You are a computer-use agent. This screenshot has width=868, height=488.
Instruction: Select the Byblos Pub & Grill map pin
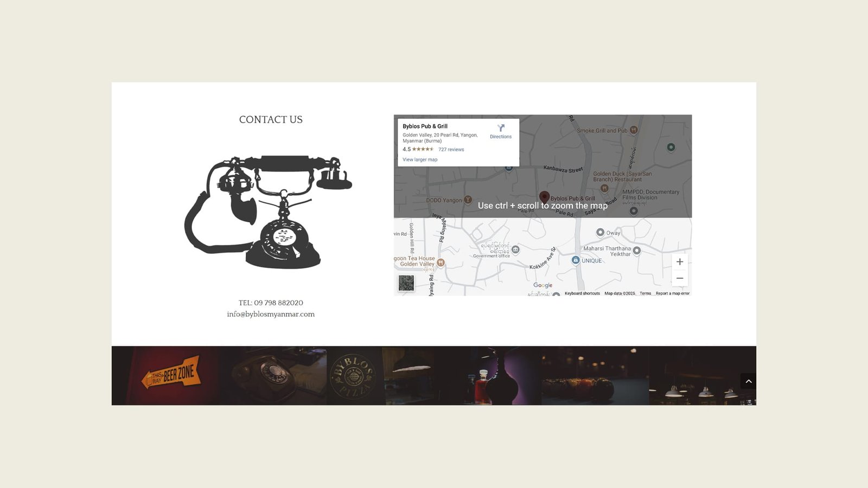(545, 197)
